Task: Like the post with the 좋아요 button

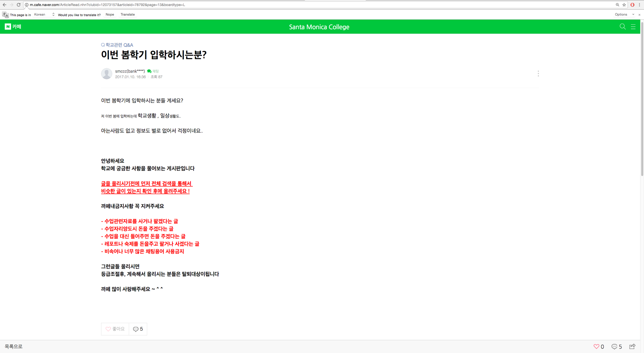Action: point(115,329)
